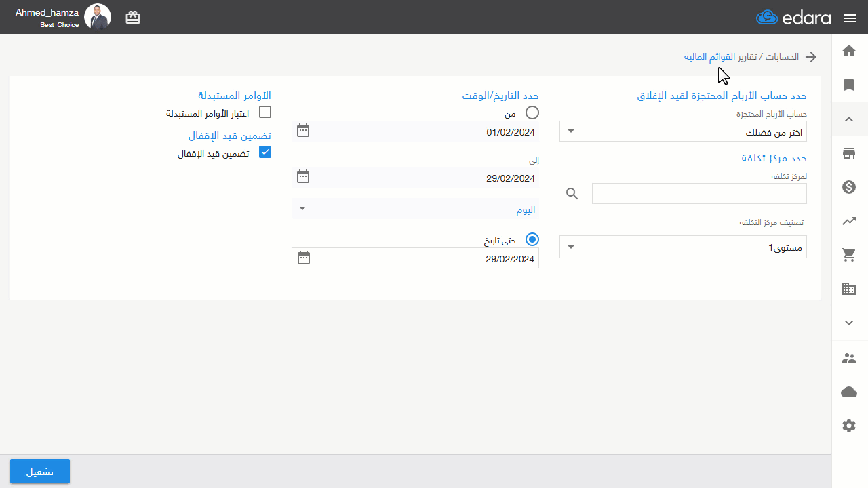Go to Home from the sidebar
The width and height of the screenshot is (868, 488).
(x=849, y=51)
